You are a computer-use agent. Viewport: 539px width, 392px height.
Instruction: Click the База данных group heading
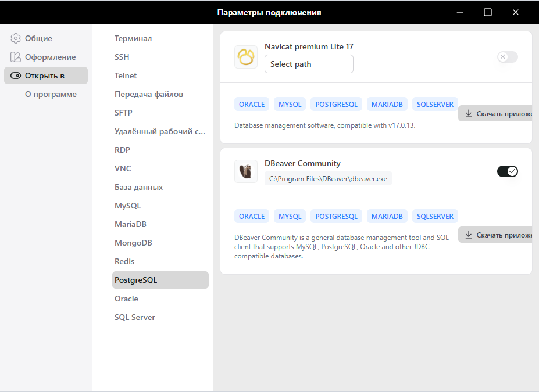pyautogui.click(x=138, y=187)
